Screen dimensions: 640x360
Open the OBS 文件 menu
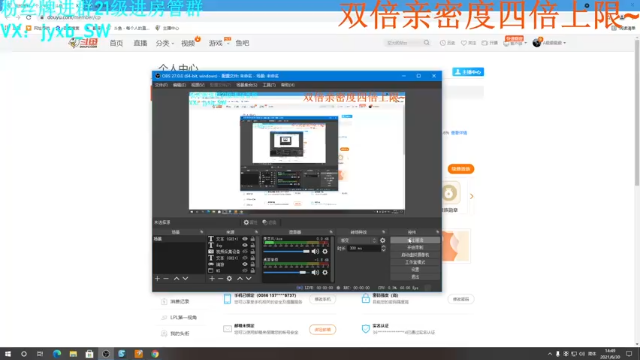coord(161,85)
